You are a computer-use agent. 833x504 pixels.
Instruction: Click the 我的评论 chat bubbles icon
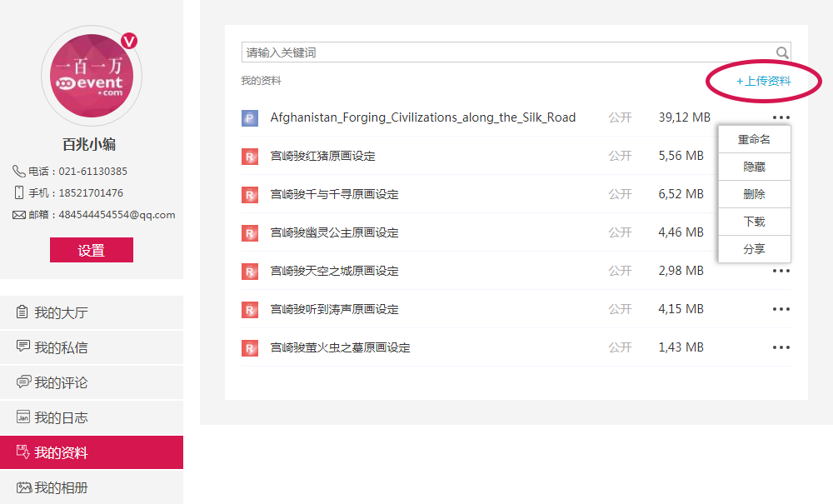23,382
